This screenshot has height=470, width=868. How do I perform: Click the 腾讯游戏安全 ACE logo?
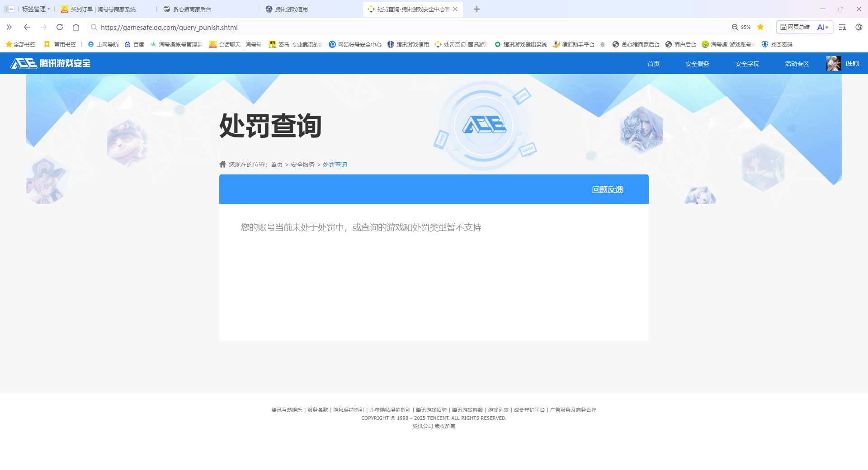tap(50, 63)
